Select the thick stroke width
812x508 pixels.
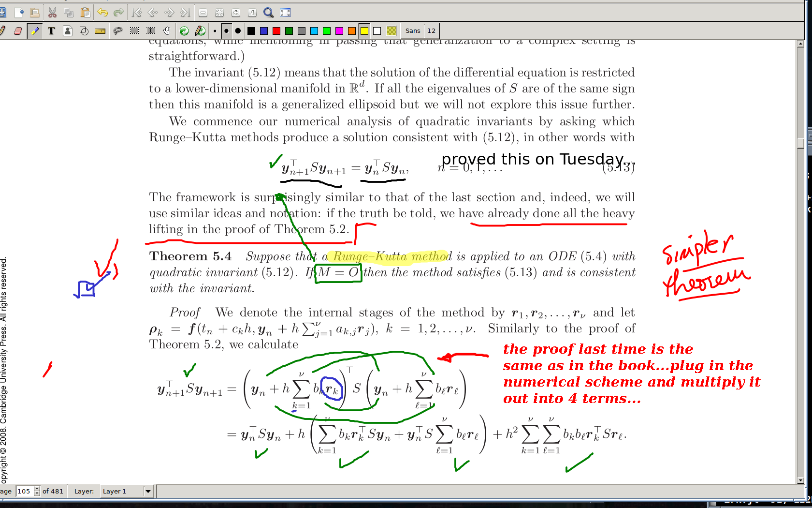click(238, 31)
